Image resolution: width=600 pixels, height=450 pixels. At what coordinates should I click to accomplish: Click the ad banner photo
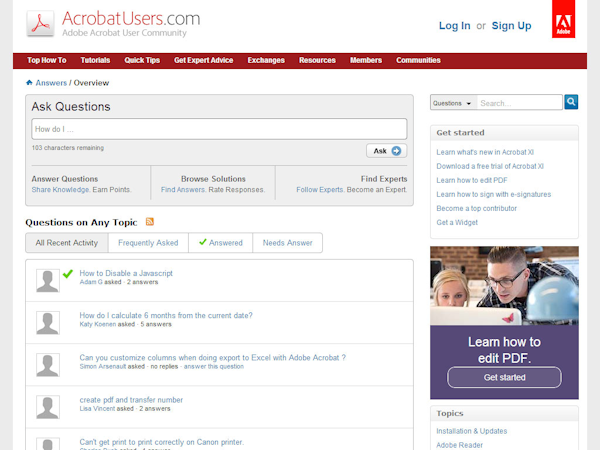tap(504, 285)
